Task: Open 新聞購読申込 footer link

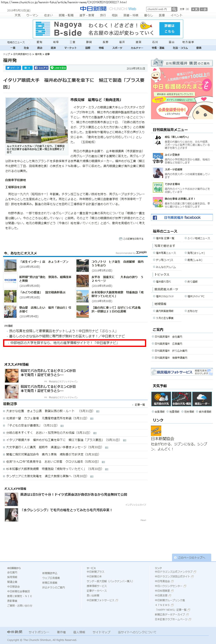Action: [x=50, y=573]
